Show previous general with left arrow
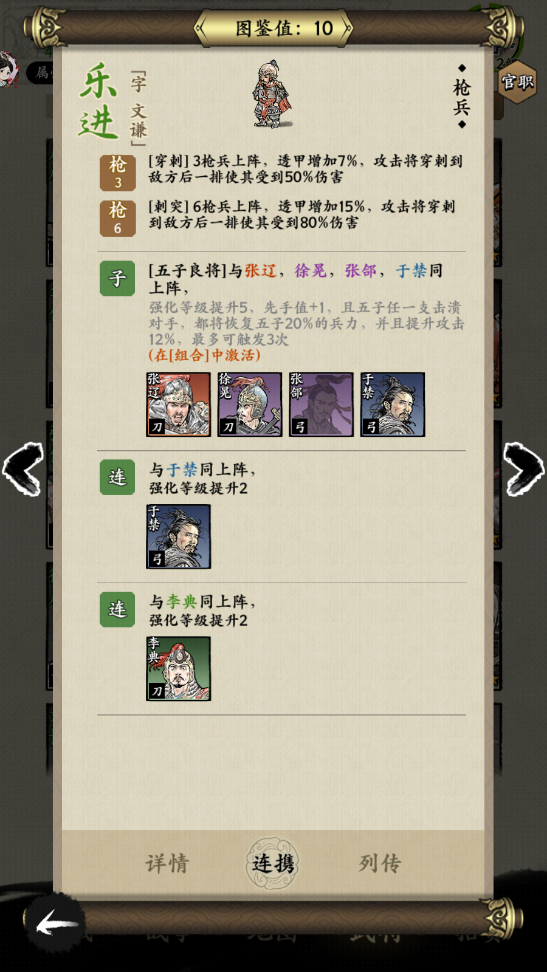The height and width of the screenshot is (972, 547). pos(23,469)
